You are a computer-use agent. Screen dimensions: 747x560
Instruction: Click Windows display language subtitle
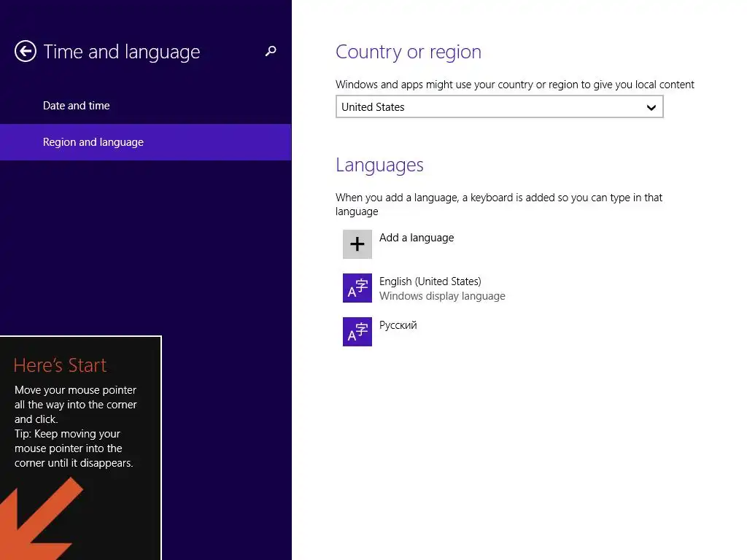pos(442,296)
